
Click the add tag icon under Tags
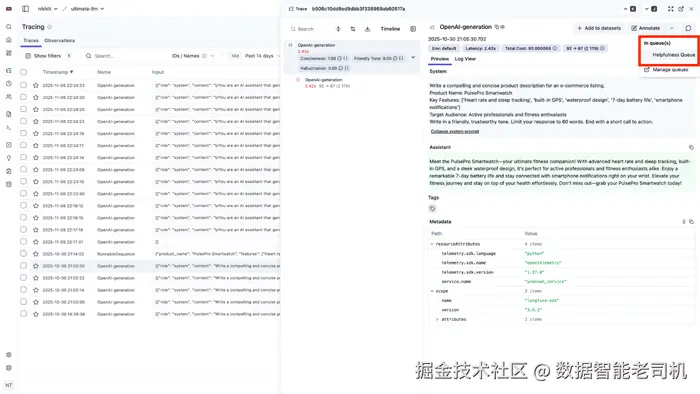click(x=432, y=208)
